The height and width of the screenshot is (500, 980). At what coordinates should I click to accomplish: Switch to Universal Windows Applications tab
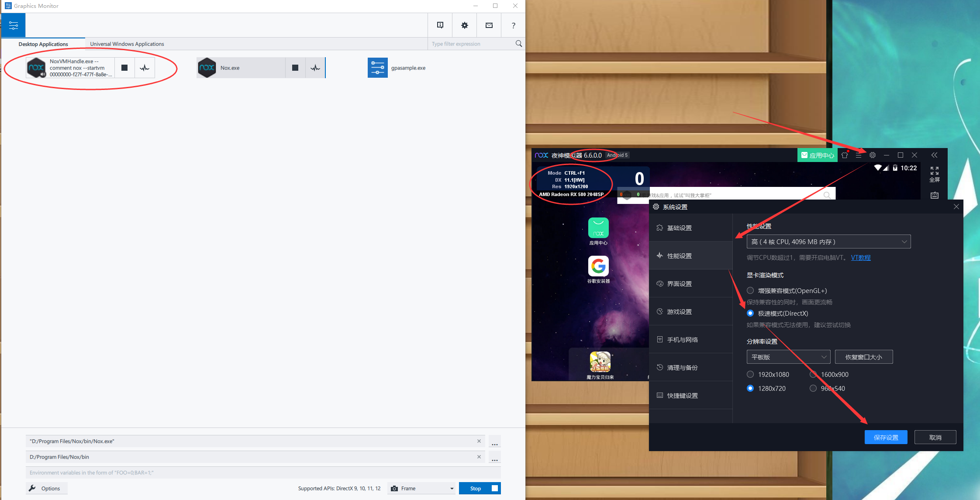[127, 44]
